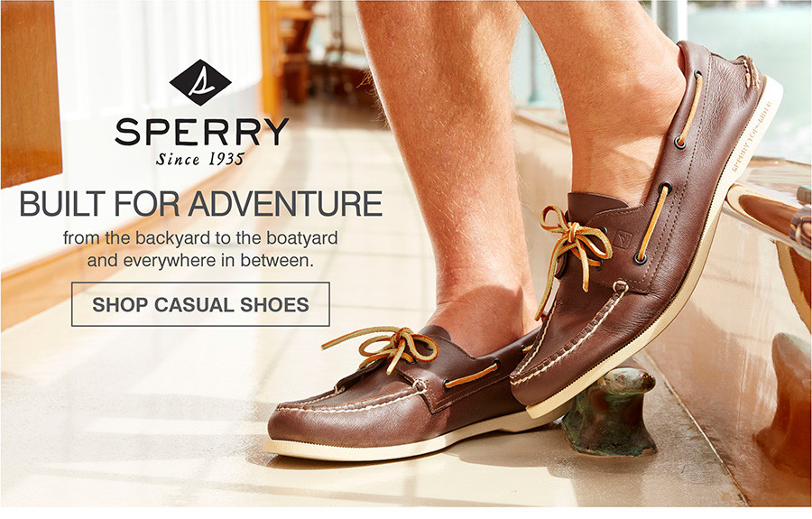The width and height of the screenshot is (812, 519).
Task: Click the 'Since 1935' tagline
Action: coord(200,159)
